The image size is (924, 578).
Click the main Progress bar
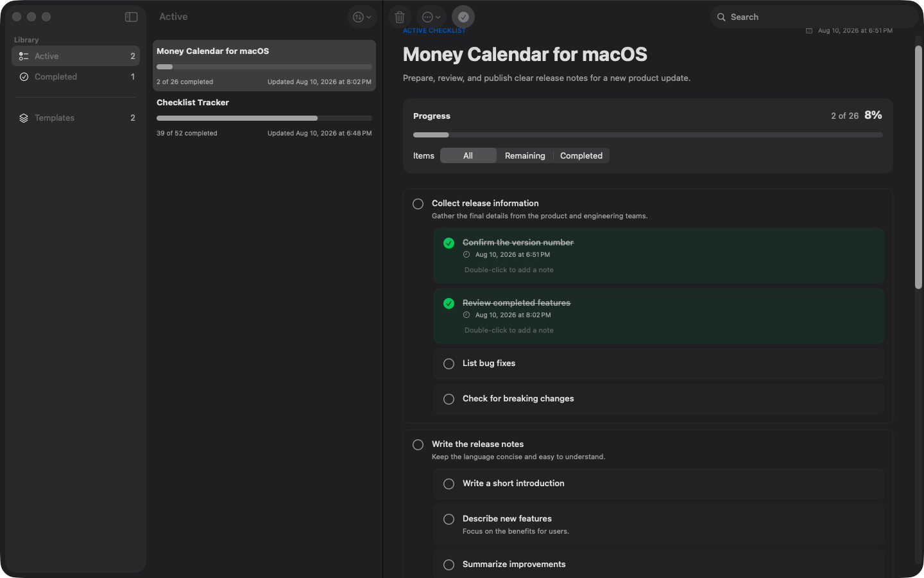coord(648,135)
